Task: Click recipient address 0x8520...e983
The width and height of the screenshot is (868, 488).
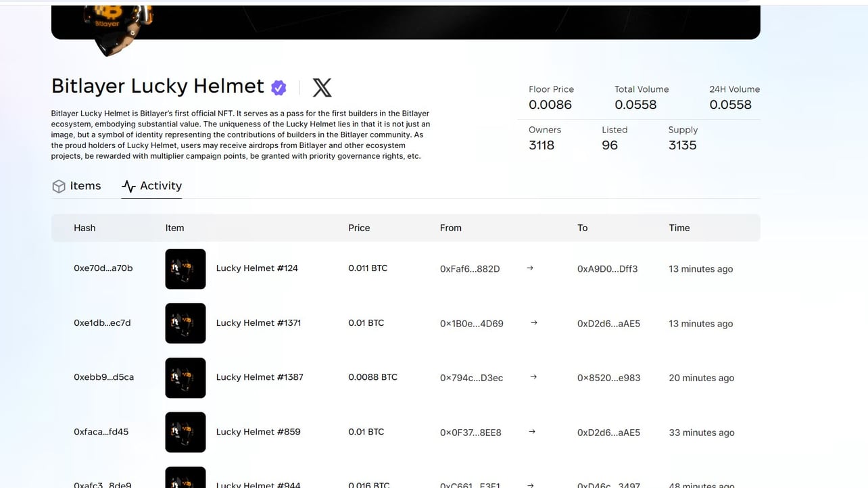Action: (x=608, y=378)
